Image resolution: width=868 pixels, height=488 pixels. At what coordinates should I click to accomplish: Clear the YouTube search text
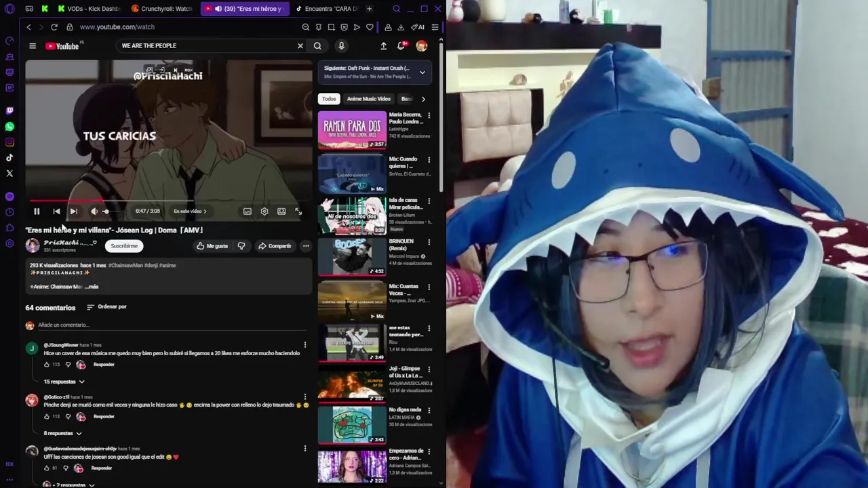click(x=300, y=46)
